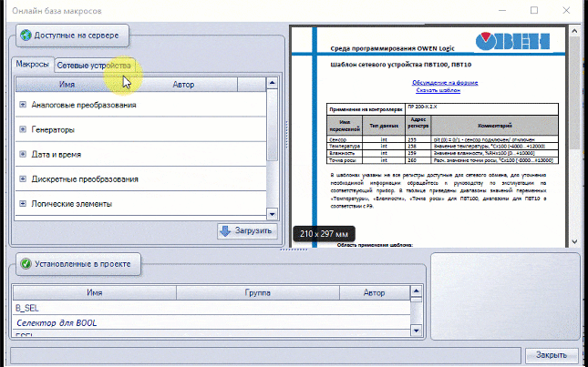Click scroll-down arrow of the server macros list
The height and width of the screenshot is (367, 588).
pyautogui.click(x=271, y=213)
